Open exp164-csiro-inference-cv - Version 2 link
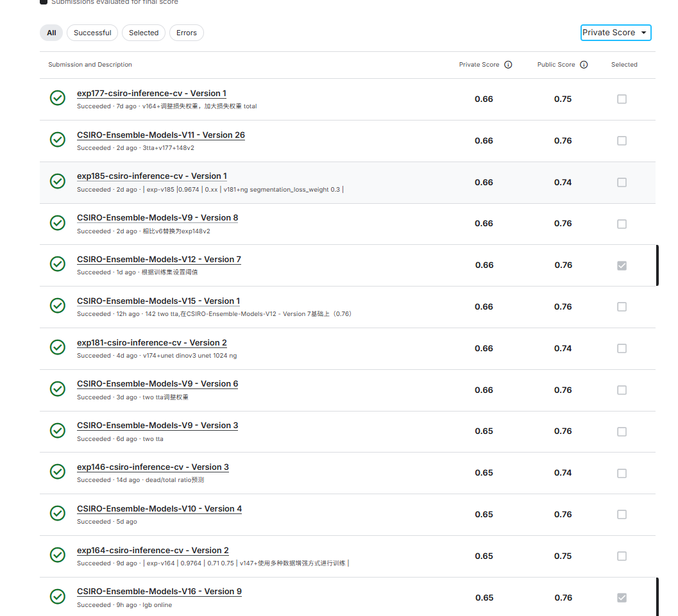The width and height of the screenshot is (678, 616). click(153, 551)
